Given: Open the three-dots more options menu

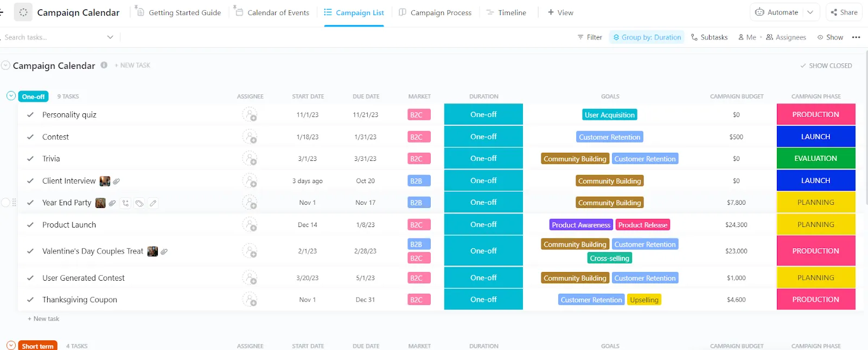Looking at the screenshot, I should point(856,37).
